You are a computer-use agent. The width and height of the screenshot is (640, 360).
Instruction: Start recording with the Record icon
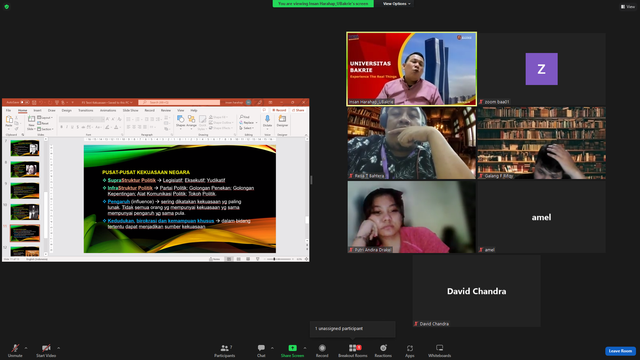pyautogui.click(x=322, y=348)
